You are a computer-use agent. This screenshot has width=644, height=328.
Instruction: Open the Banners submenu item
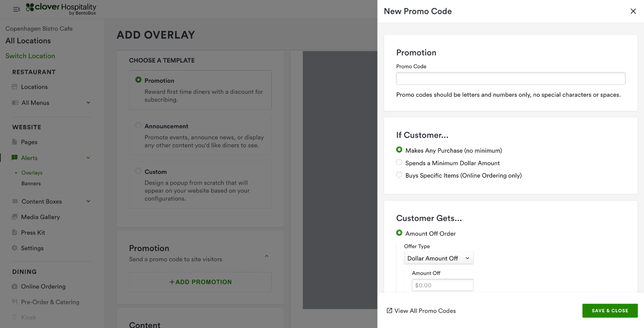[31, 183]
